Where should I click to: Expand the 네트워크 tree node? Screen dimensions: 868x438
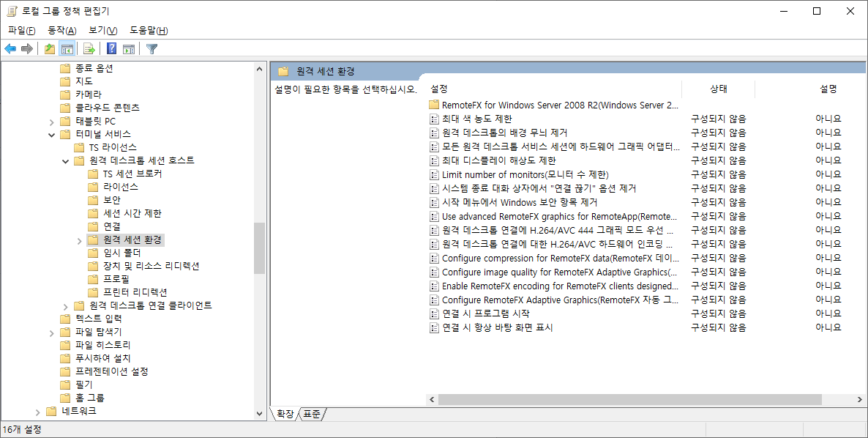point(37,412)
